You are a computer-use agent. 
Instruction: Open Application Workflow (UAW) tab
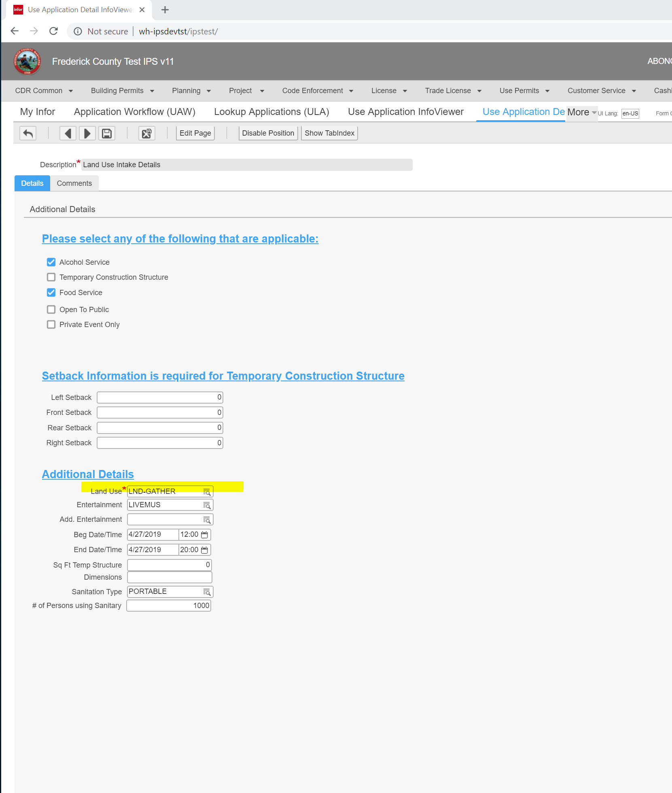tap(135, 112)
